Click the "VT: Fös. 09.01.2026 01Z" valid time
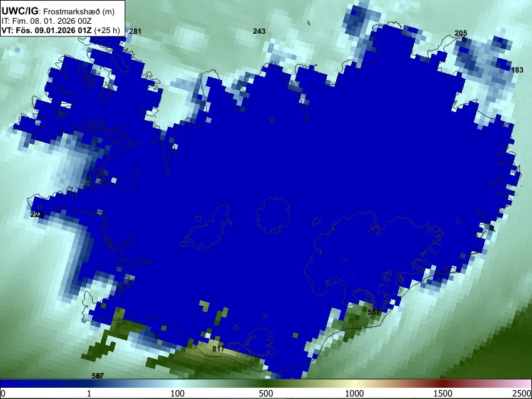The width and height of the screenshot is (532, 399). coord(46,30)
